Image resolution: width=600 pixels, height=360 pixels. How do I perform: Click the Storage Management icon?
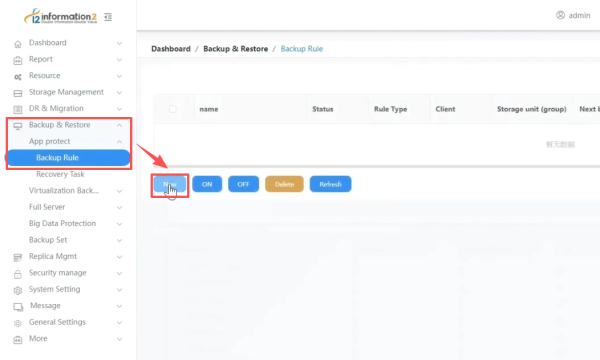[x=18, y=93]
